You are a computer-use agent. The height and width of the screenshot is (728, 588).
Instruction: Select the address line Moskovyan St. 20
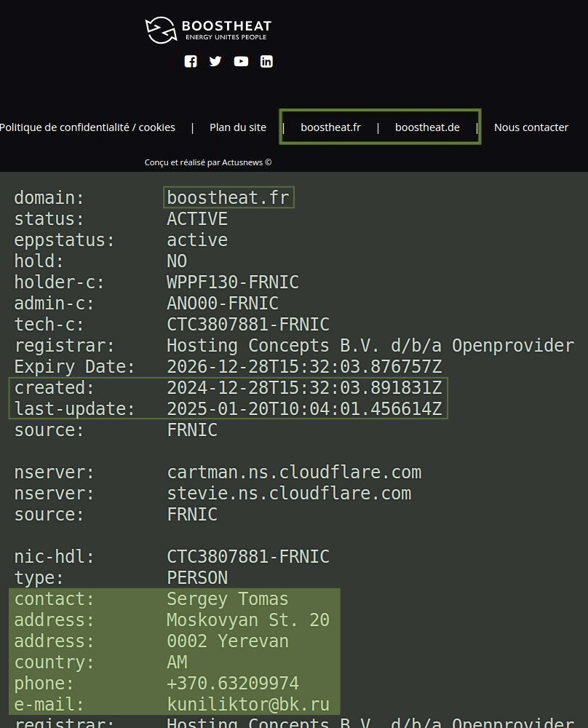coord(248,620)
